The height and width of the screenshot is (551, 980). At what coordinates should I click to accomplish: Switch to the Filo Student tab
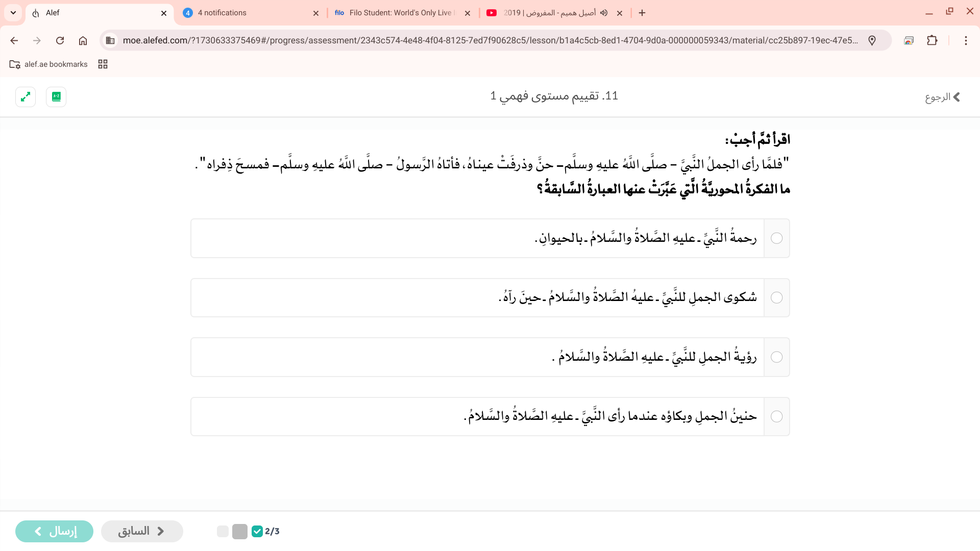[401, 13]
